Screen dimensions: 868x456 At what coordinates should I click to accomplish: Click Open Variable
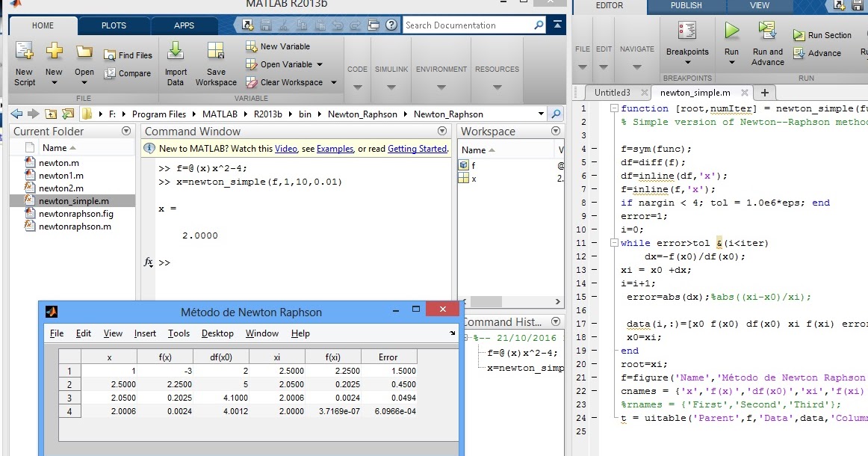click(279, 64)
